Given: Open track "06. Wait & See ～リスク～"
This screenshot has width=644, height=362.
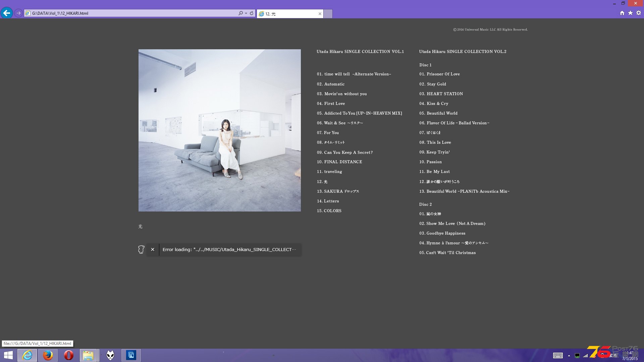Looking at the screenshot, I should coord(340,123).
